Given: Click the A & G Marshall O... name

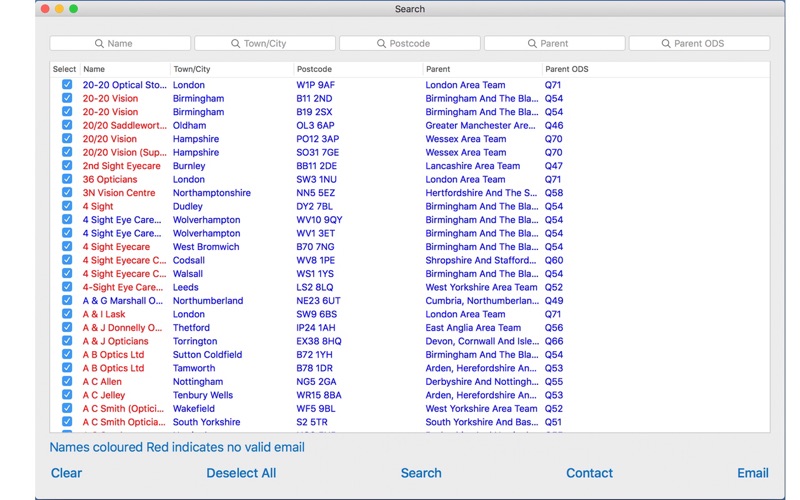Looking at the screenshot, I should tap(122, 301).
